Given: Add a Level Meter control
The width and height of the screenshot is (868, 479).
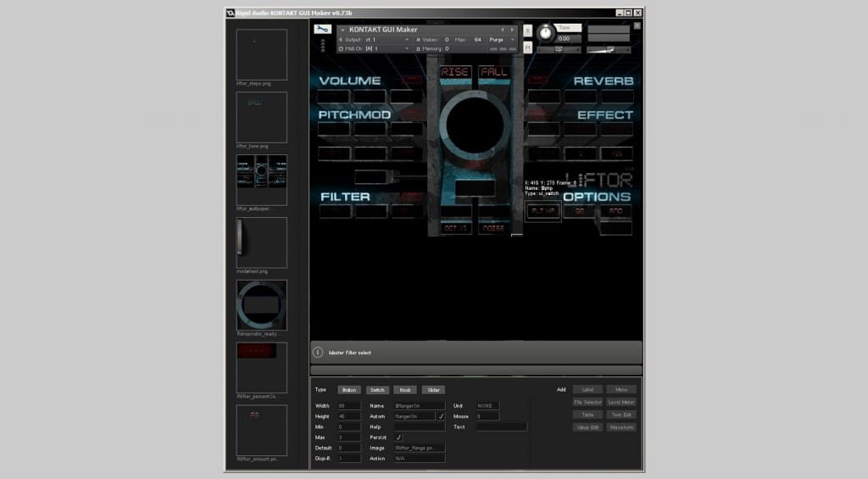Looking at the screenshot, I should (621, 402).
